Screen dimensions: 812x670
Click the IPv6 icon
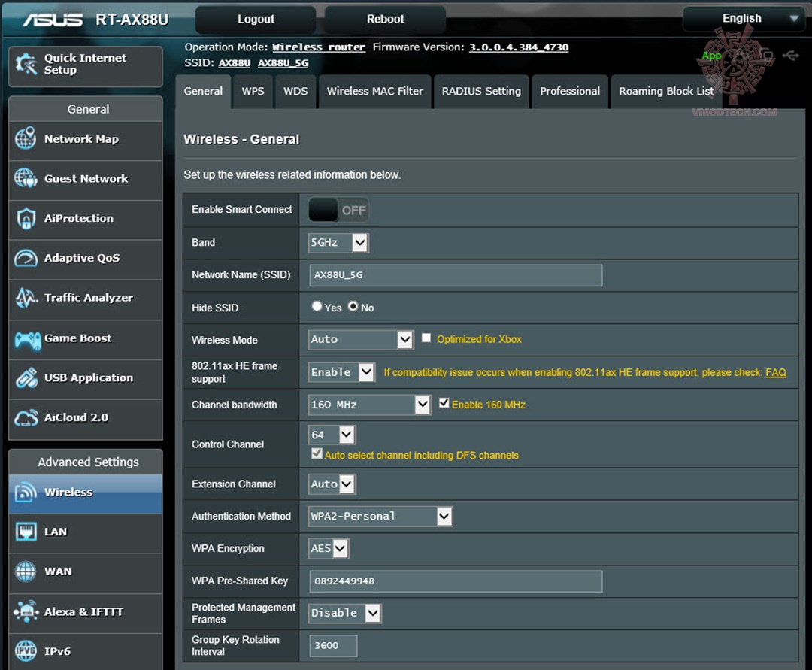point(26,651)
